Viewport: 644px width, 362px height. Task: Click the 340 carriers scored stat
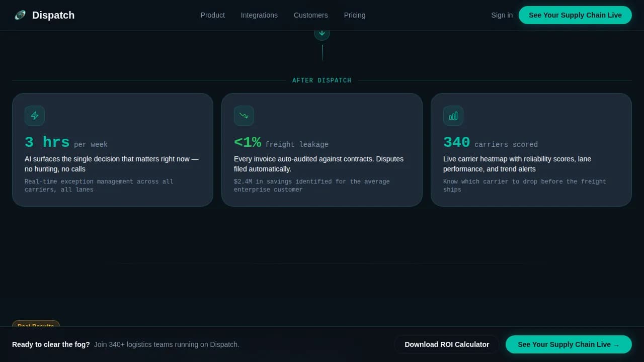[491, 142]
